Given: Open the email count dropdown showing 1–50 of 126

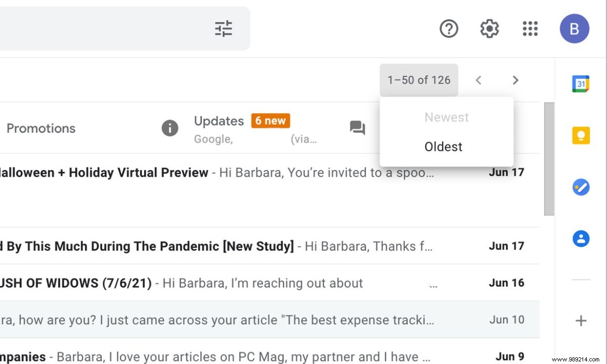Looking at the screenshot, I should coord(418,80).
